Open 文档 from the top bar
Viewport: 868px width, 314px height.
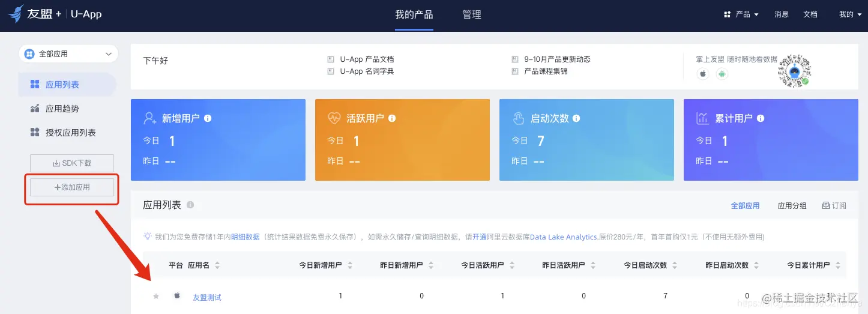tap(810, 14)
